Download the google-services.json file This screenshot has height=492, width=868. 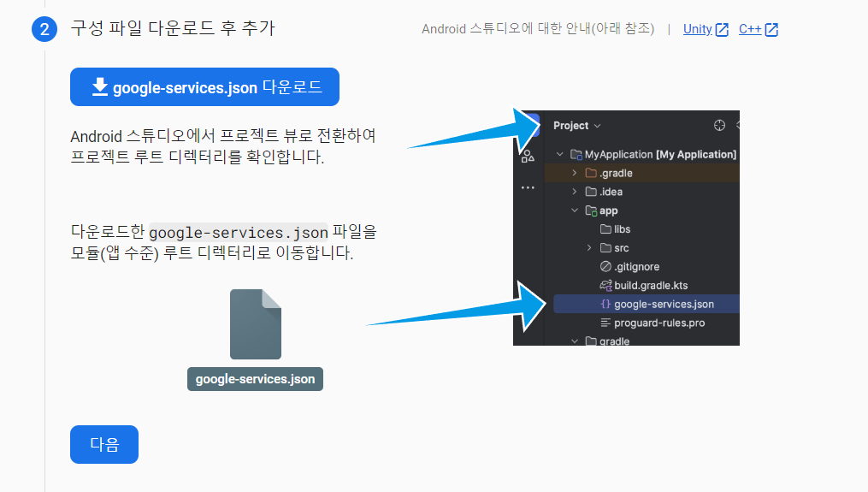pyautogui.click(x=204, y=87)
